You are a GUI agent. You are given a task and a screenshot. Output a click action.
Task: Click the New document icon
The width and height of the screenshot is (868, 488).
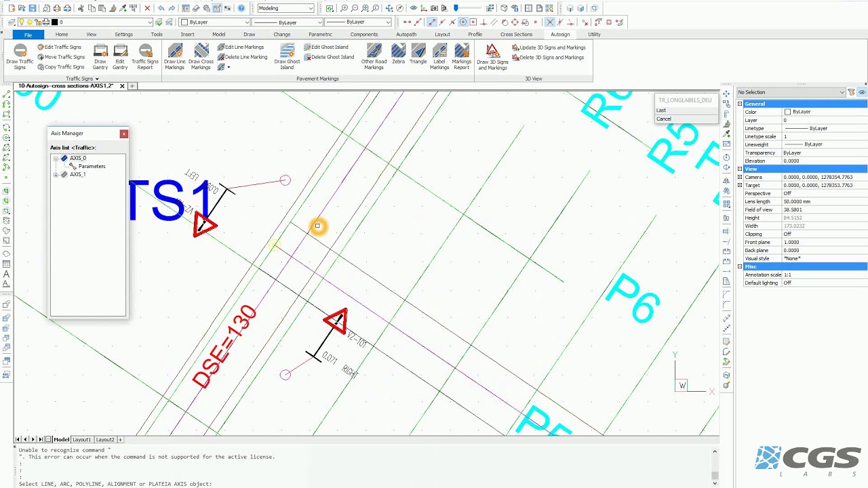12,8
